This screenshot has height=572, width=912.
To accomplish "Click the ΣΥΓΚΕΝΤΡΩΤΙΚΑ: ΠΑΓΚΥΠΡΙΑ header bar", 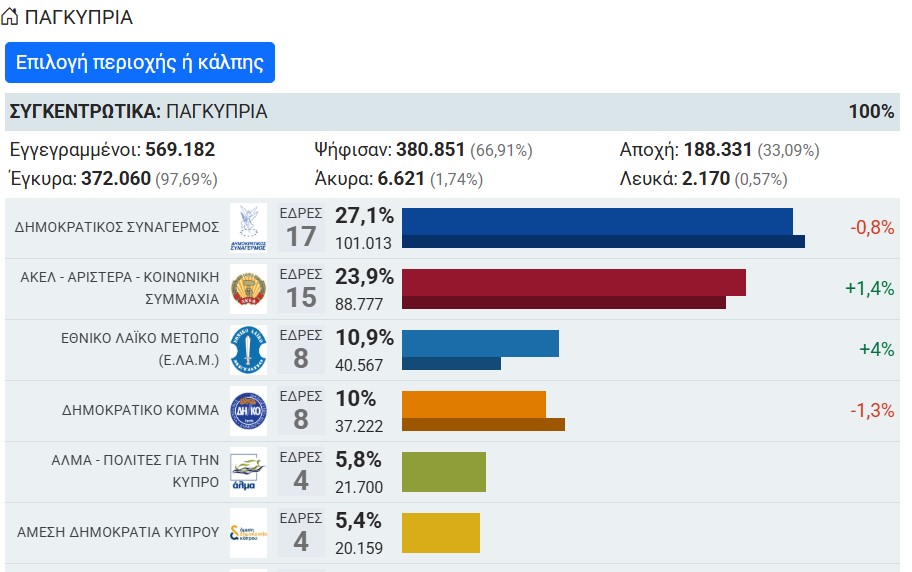I will pyautogui.click(x=452, y=112).
